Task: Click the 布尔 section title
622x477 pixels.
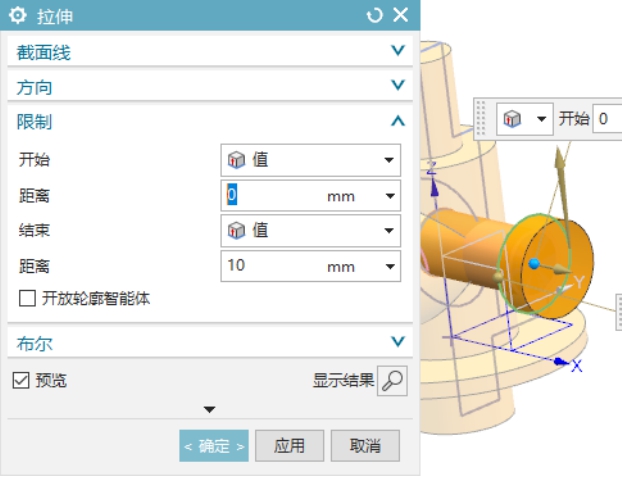Action: (x=35, y=344)
